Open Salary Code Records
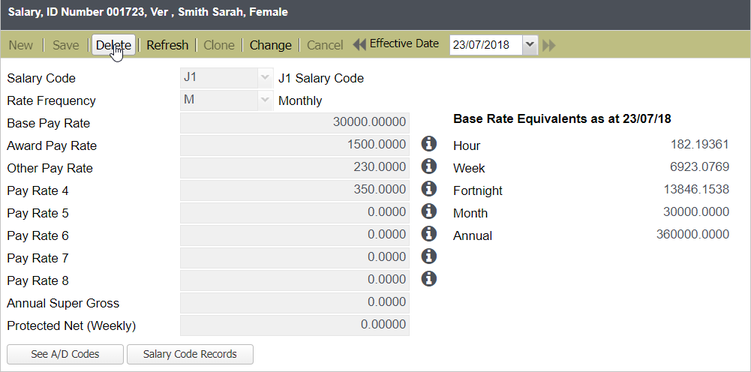 pos(190,354)
